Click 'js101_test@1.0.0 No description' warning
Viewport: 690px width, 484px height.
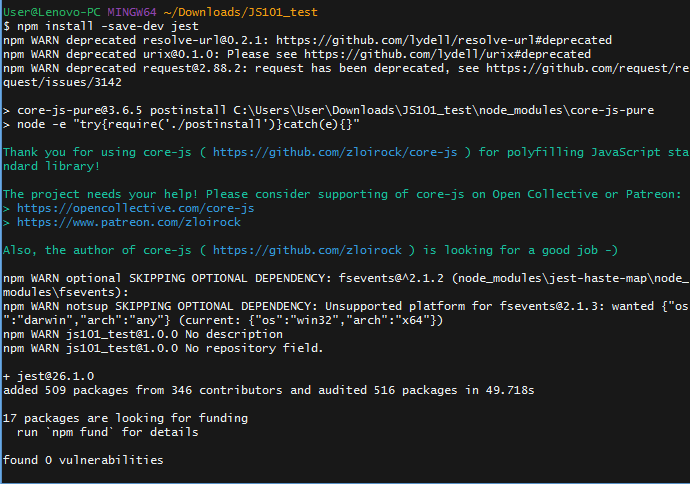pyautogui.click(x=174, y=334)
